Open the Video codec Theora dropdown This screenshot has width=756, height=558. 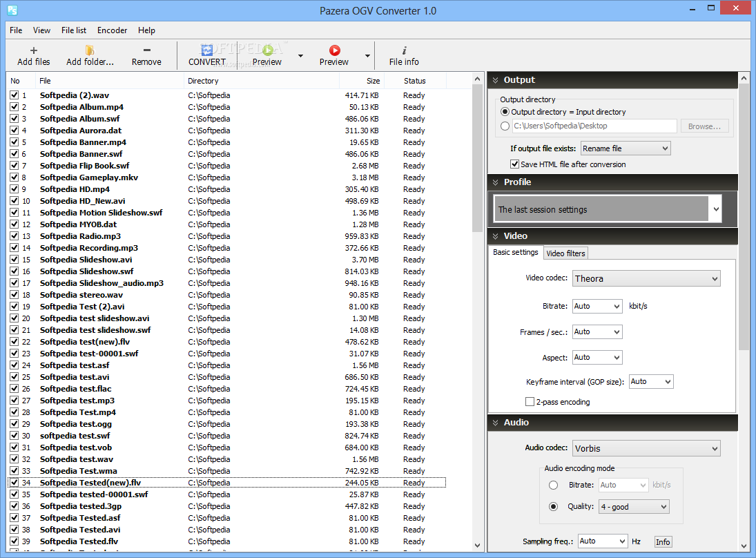(646, 278)
